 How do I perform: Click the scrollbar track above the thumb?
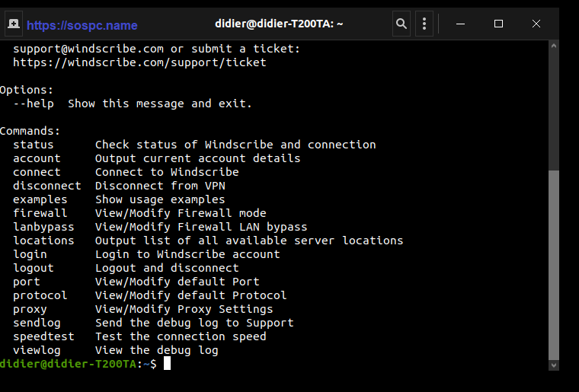pos(554,107)
